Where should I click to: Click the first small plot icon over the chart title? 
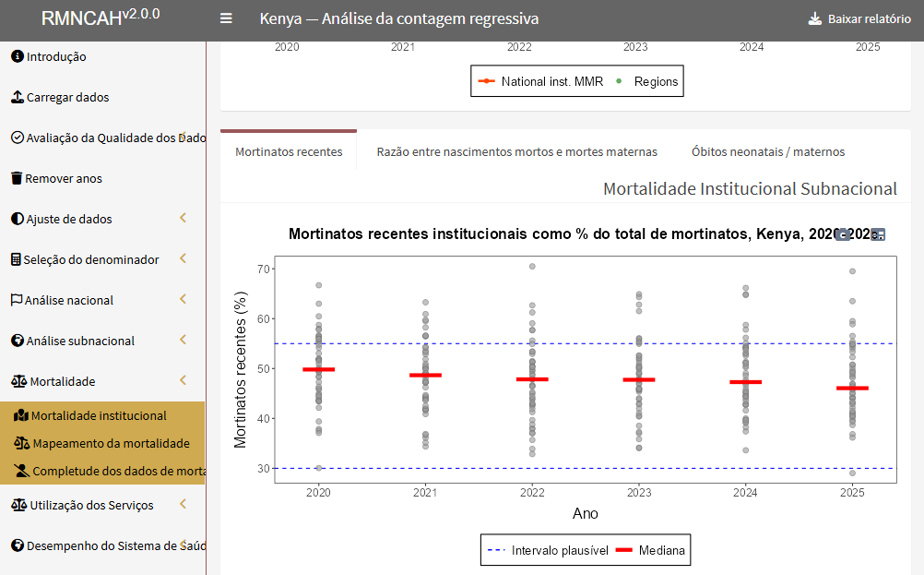pos(843,234)
